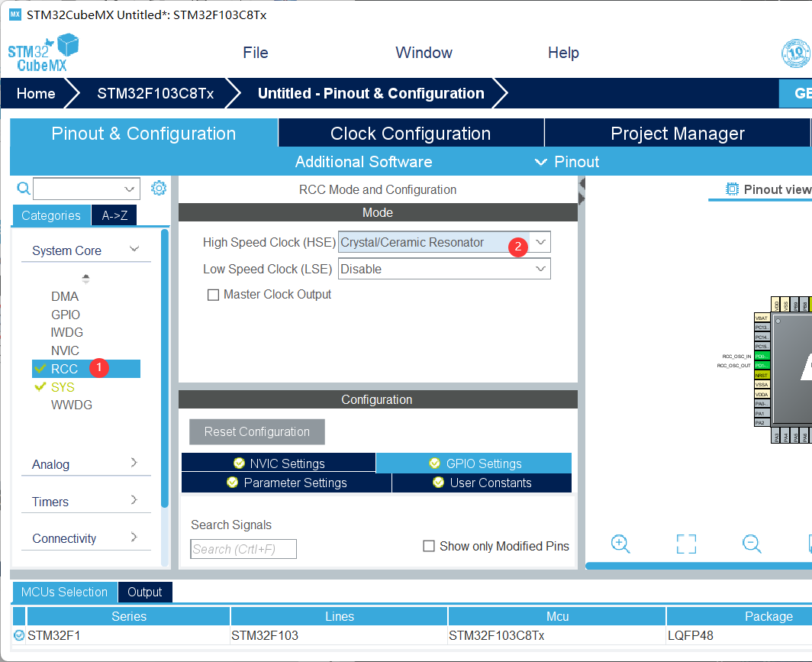Click the Pinout view chip icon
Image resolution: width=812 pixels, height=662 pixels.
(x=732, y=189)
